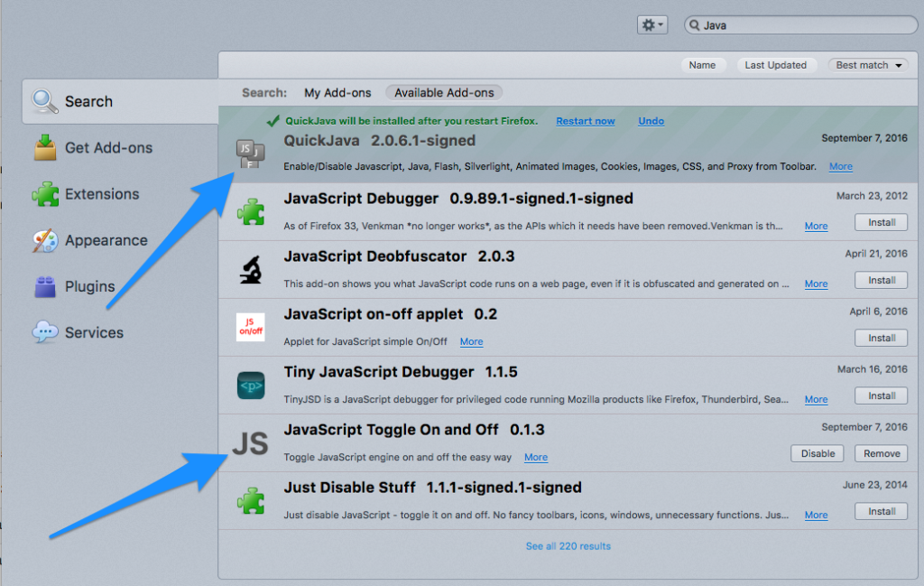Click the March 23, 2012 date
924x586 pixels.
pyautogui.click(x=872, y=196)
